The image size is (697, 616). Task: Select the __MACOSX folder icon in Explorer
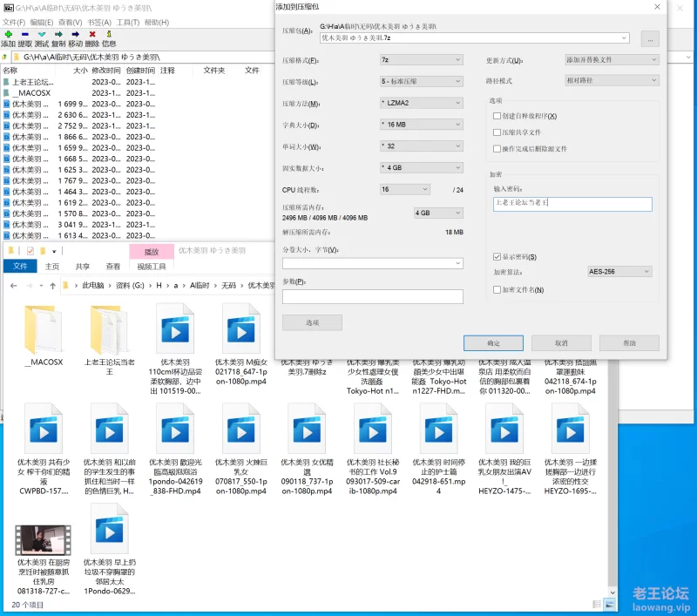[44, 331]
